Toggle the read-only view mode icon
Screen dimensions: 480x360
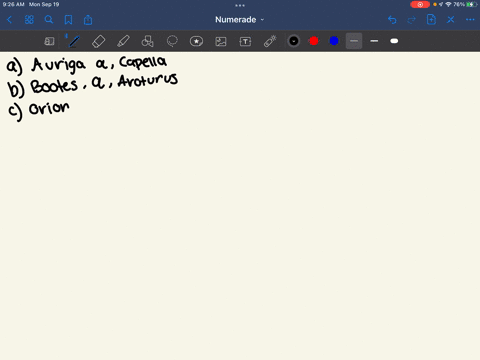pos(49,41)
